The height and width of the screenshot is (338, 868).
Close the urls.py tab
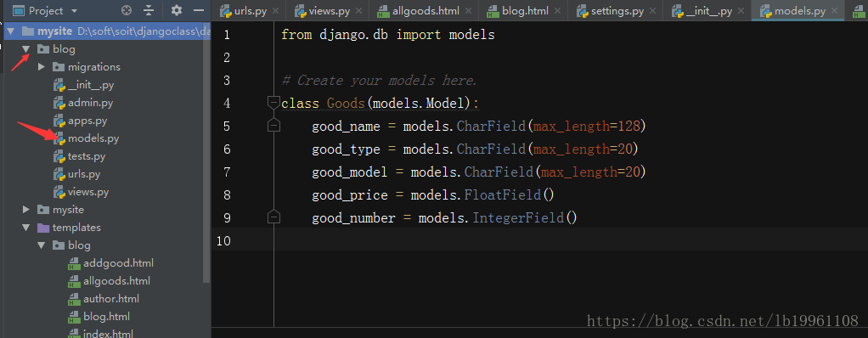(276, 10)
